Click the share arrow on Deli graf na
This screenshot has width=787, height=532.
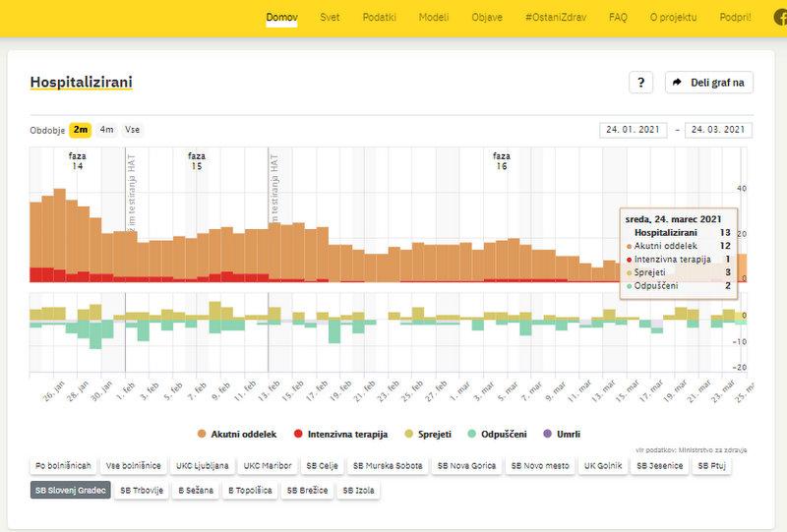click(x=677, y=83)
